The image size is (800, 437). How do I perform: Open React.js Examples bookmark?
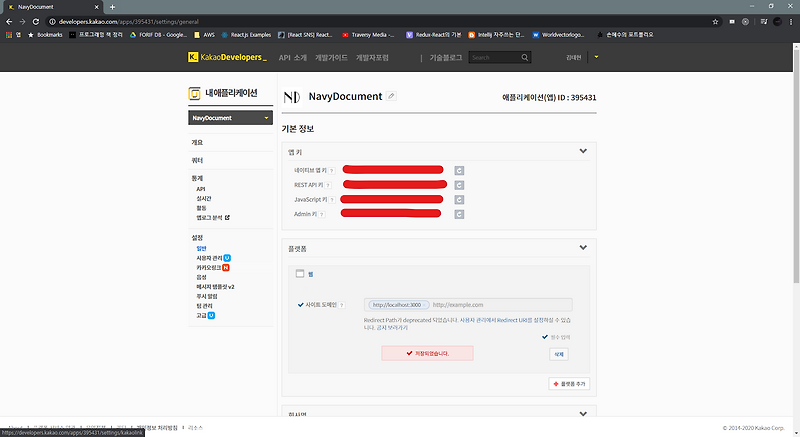[x=246, y=35]
